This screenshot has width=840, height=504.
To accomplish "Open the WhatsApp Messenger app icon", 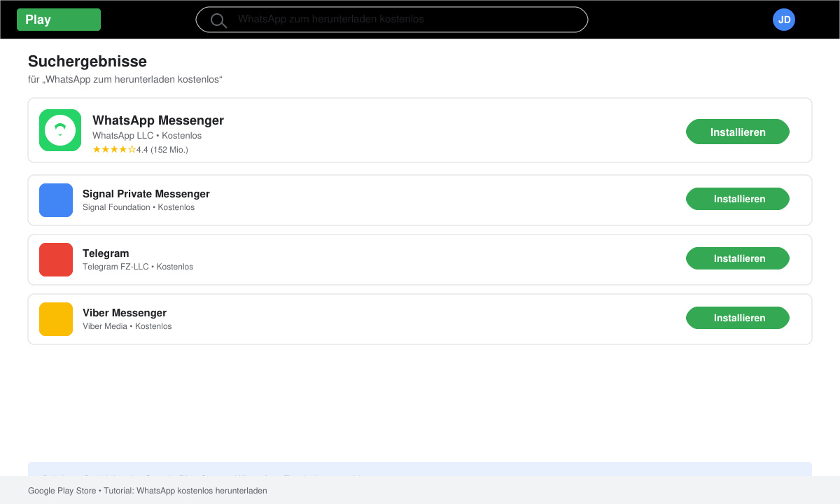I will pyautogui.click(x=60, y=130).
